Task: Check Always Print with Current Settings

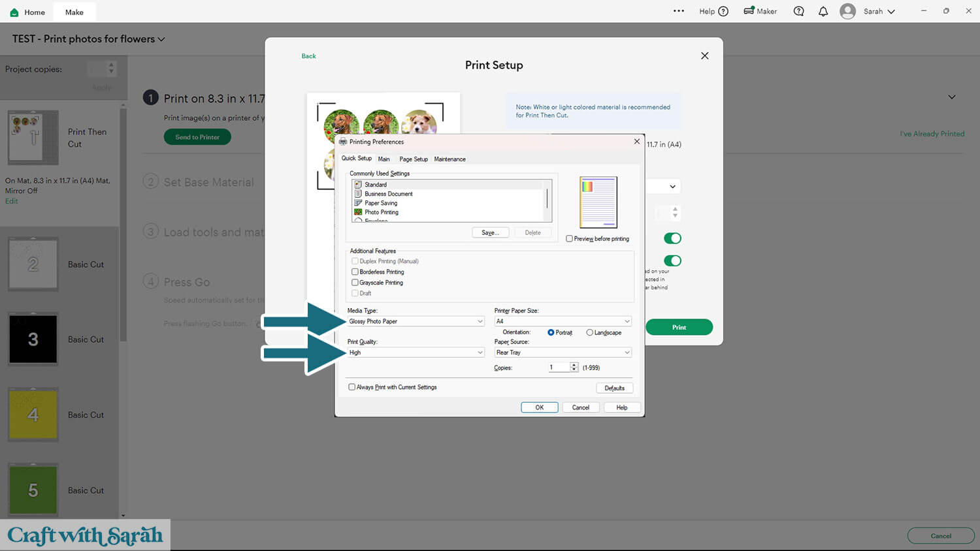Action: tap(351, 387)
